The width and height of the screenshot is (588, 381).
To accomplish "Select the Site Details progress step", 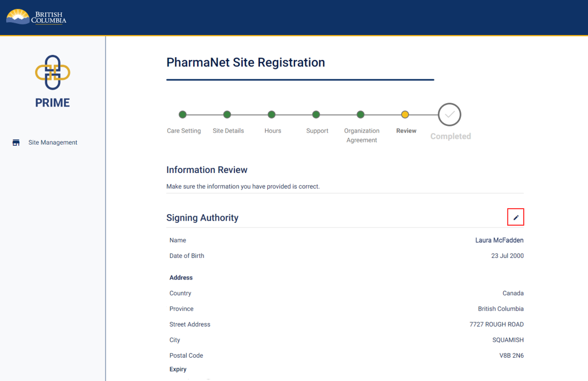I will point(228,114).
